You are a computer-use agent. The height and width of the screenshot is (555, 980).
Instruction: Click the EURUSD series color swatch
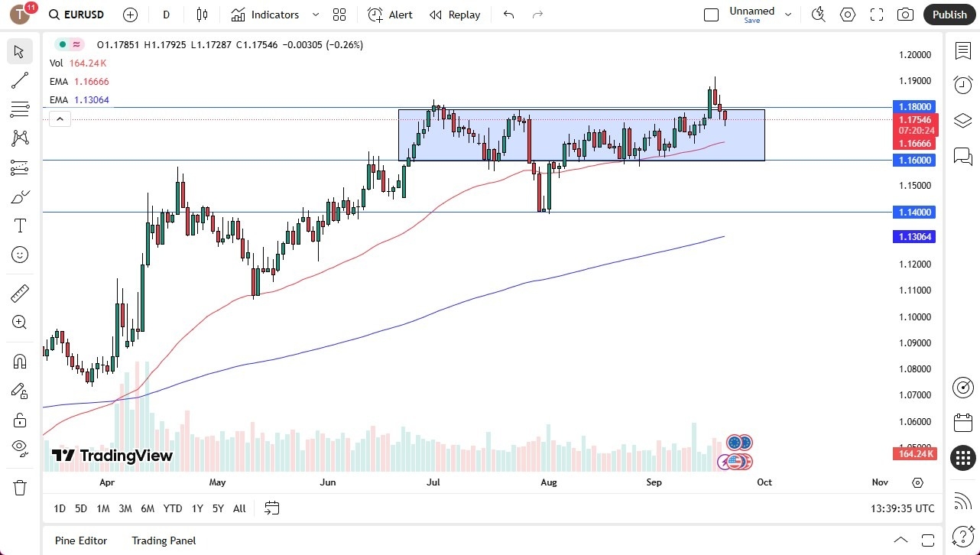pos(63,44)
